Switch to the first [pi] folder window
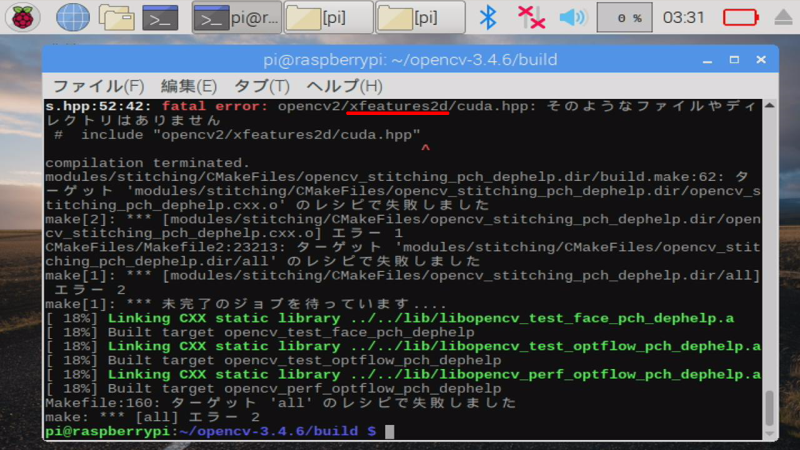This screenshot has height=450, width=800. [328, 18]
